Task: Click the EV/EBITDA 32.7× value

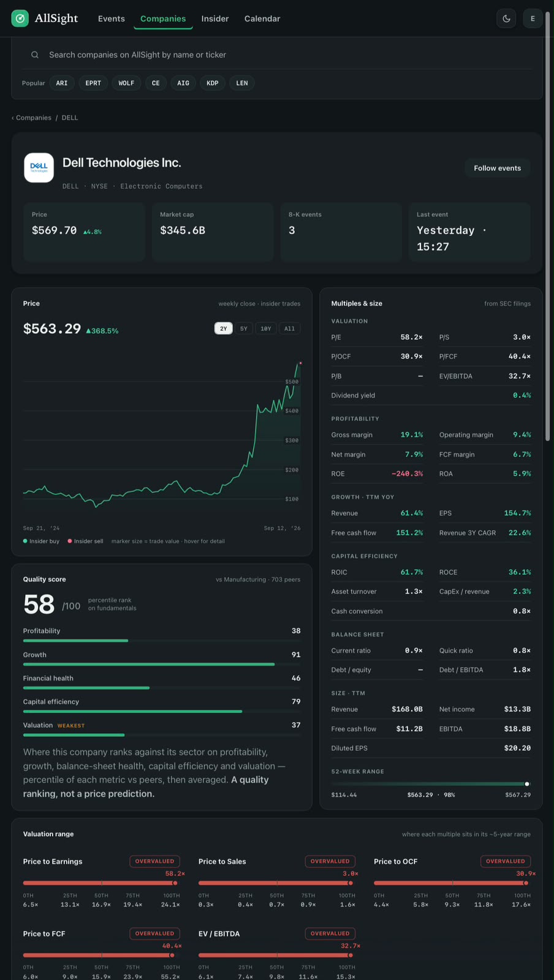Action: click(520, 376)
